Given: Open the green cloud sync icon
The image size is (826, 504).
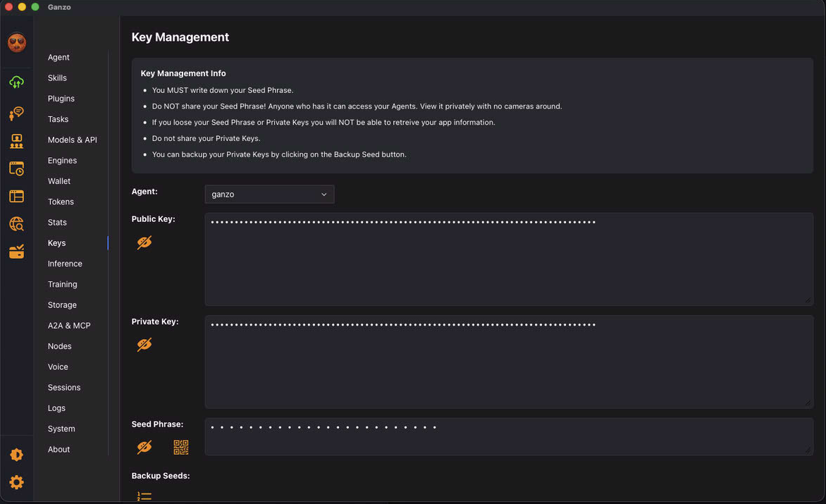Looking at the screenshot, I should tap(16, 82).
